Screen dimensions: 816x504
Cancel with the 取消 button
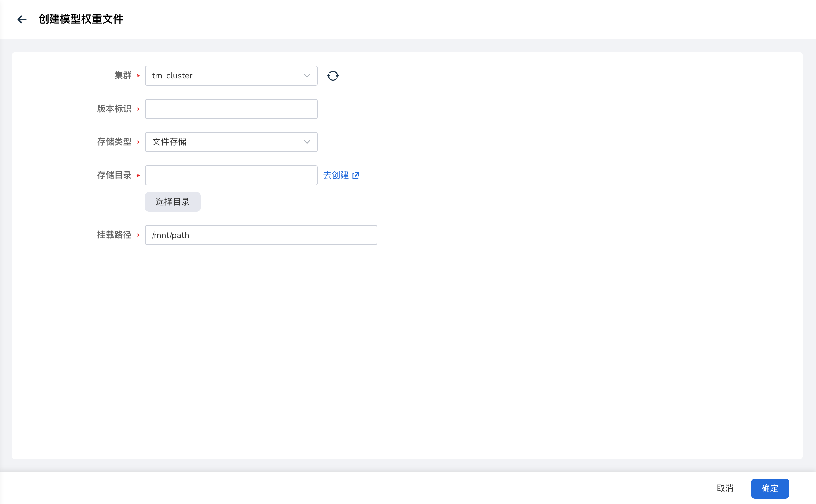pos(724,488)
